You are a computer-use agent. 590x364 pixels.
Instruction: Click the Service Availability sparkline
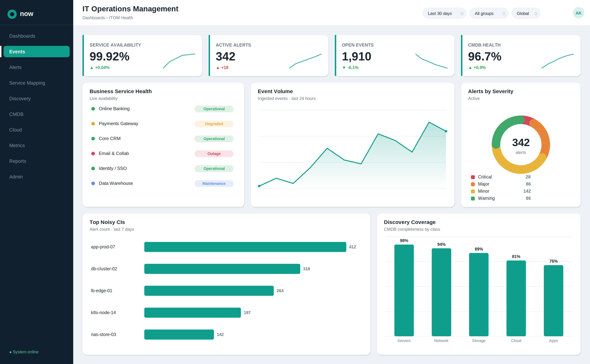[x=179, y=61]
